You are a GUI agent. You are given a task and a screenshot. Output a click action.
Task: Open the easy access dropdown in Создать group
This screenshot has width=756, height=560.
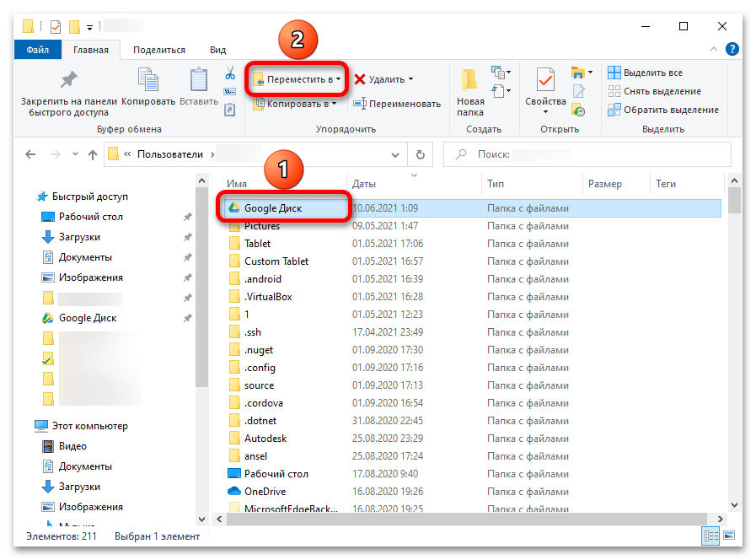[501, 91]
